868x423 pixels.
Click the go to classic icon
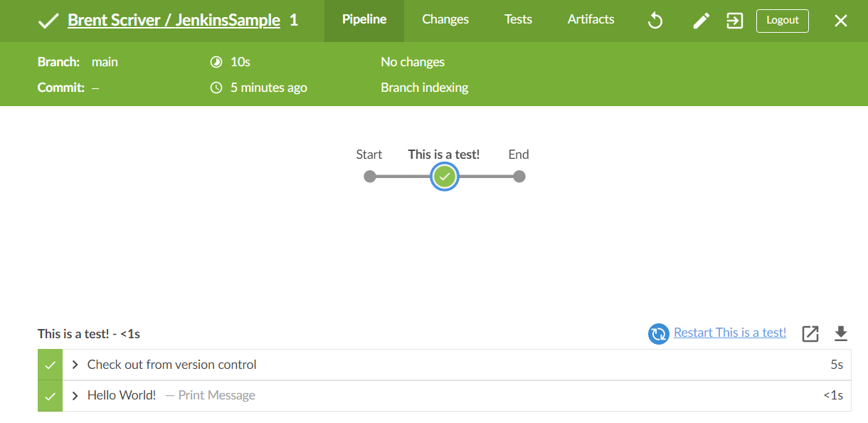(x=735, y=21)
